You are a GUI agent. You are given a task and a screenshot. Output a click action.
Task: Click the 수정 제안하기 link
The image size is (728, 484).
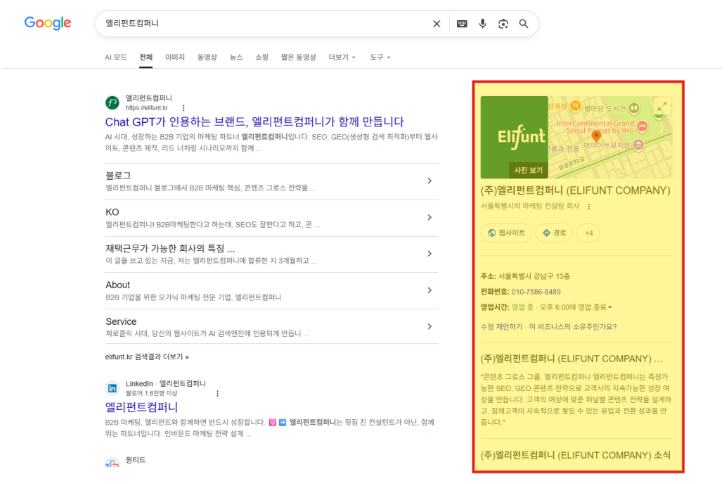[501, 327]
